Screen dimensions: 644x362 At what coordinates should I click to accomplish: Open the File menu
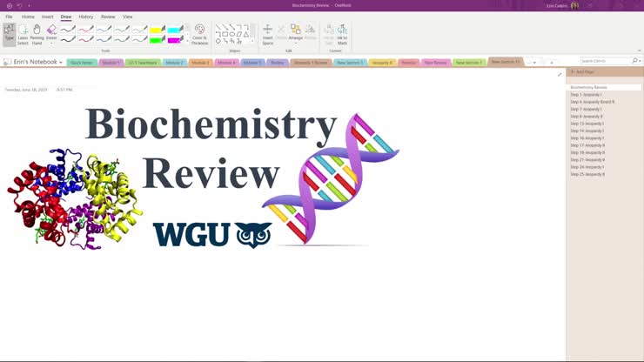tap(9, 17)
